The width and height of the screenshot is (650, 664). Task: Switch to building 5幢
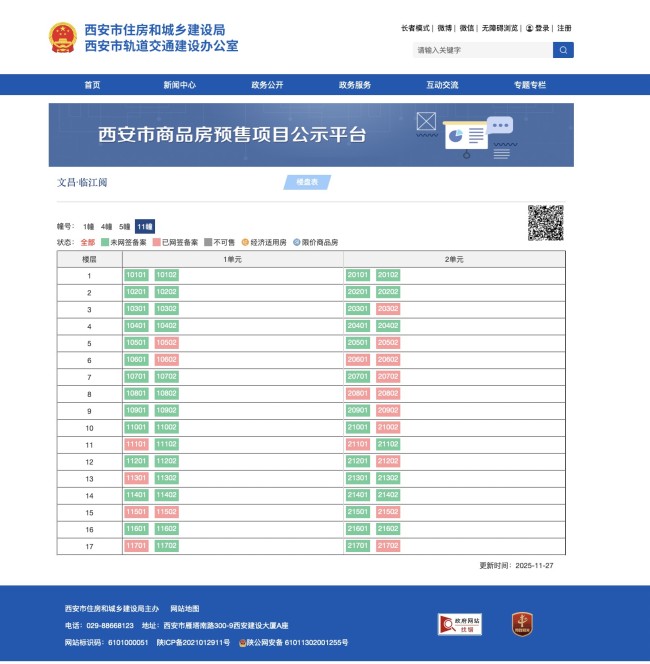point(124,227)
